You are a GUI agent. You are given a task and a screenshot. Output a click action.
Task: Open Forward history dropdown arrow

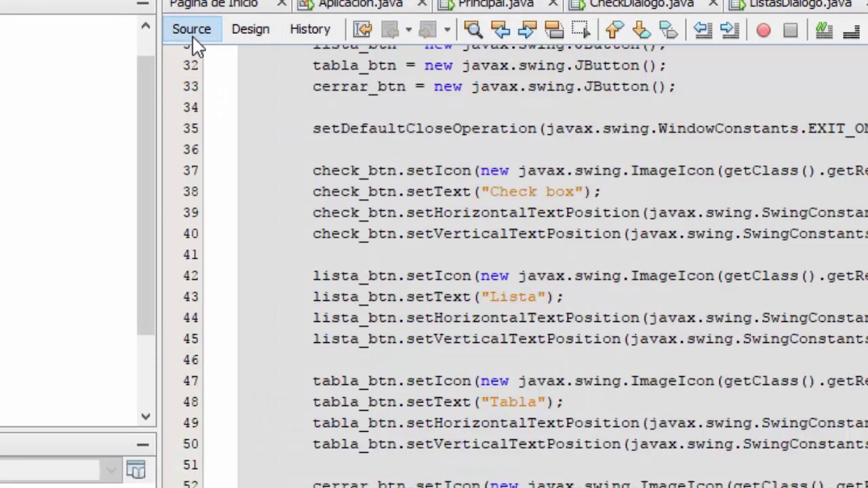click(x=446, y=30)
